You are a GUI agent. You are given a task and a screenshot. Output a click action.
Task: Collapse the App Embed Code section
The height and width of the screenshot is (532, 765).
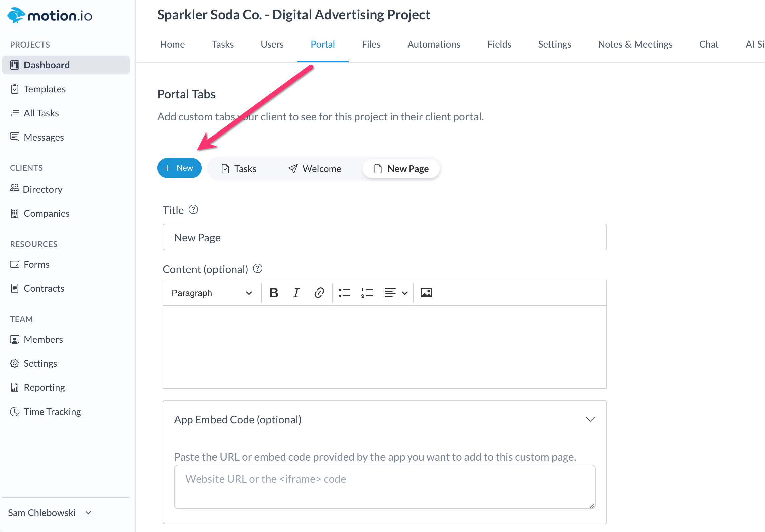[x=590, y=419]
